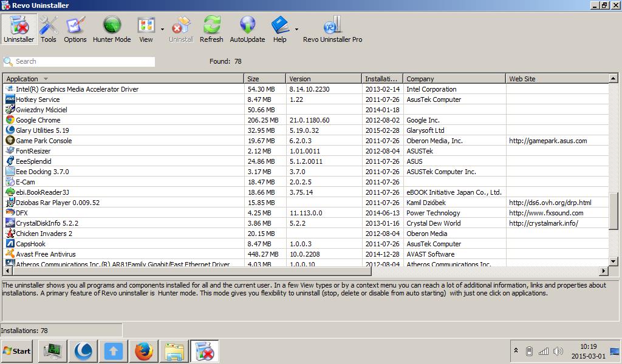Sort by Web Site column header
Viewport: 622px width, 364px height.
click(558, 79)
